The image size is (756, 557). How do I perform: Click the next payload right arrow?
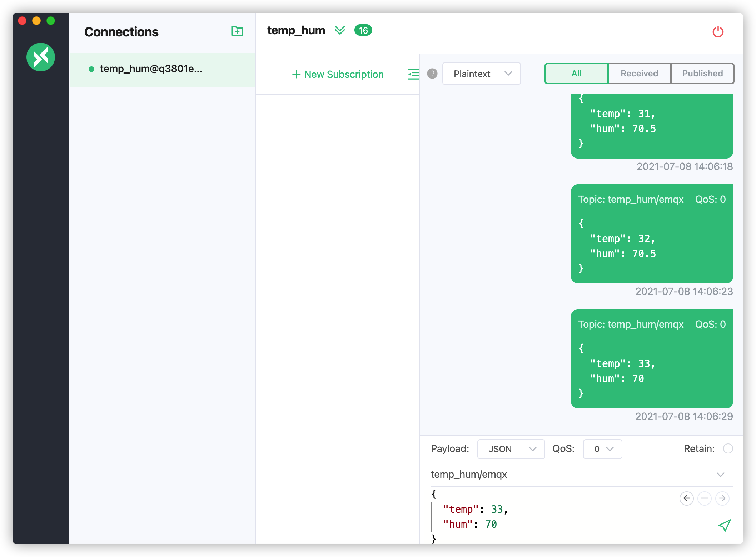(722, 498)
